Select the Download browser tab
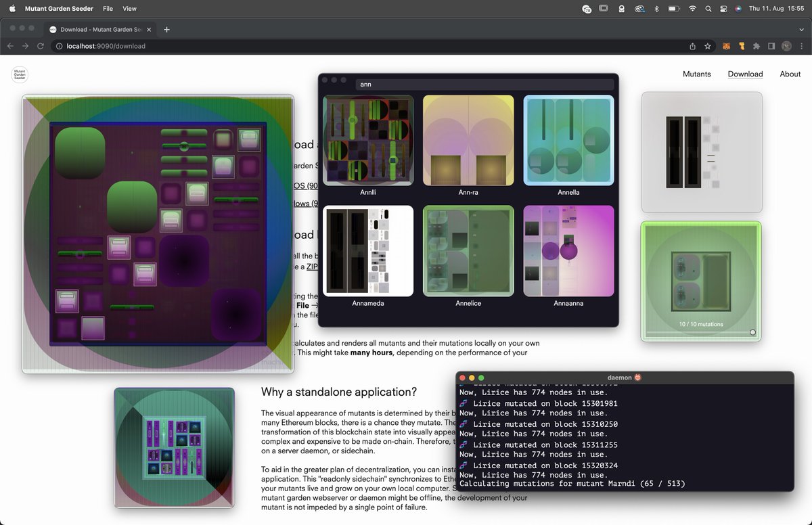 (99, 29)
